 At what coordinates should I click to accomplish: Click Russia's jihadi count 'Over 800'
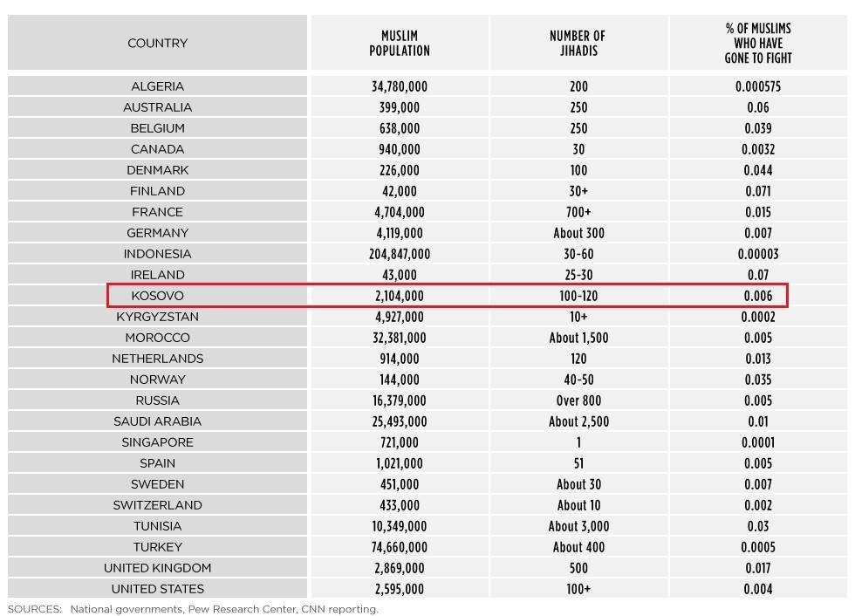coord(578,400)
